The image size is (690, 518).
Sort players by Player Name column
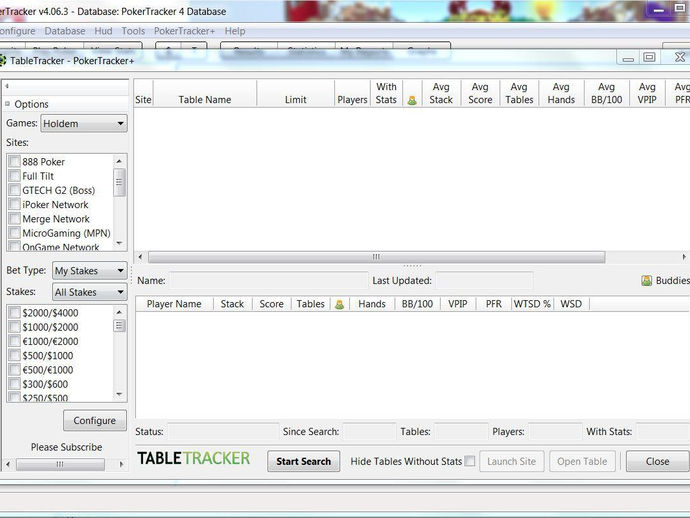174,304
